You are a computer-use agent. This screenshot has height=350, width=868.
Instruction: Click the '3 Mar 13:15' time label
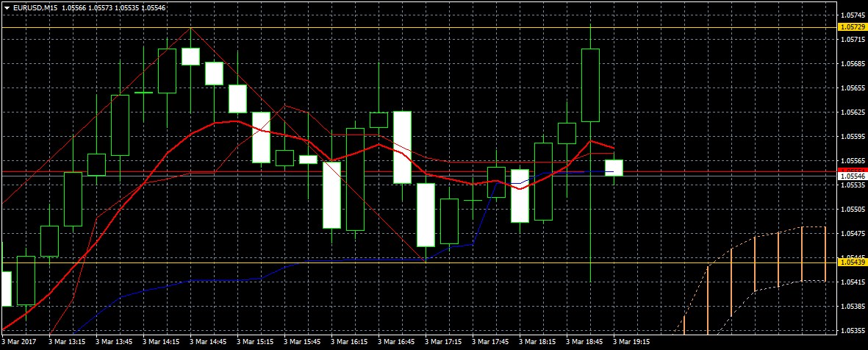point(67,342)
